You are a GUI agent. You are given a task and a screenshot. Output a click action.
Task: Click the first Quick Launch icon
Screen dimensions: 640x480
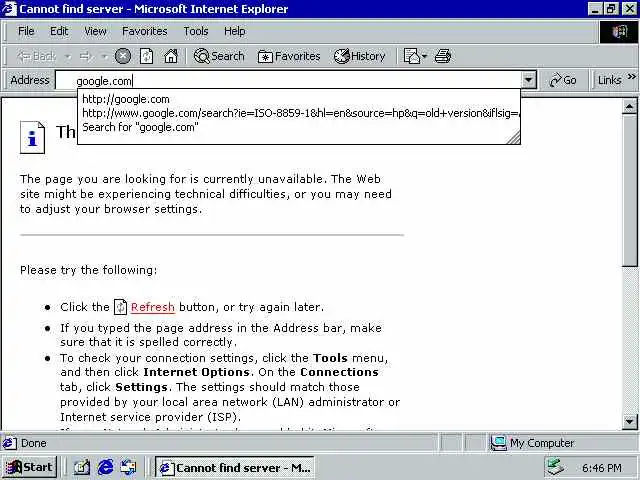tap(82, 467)
